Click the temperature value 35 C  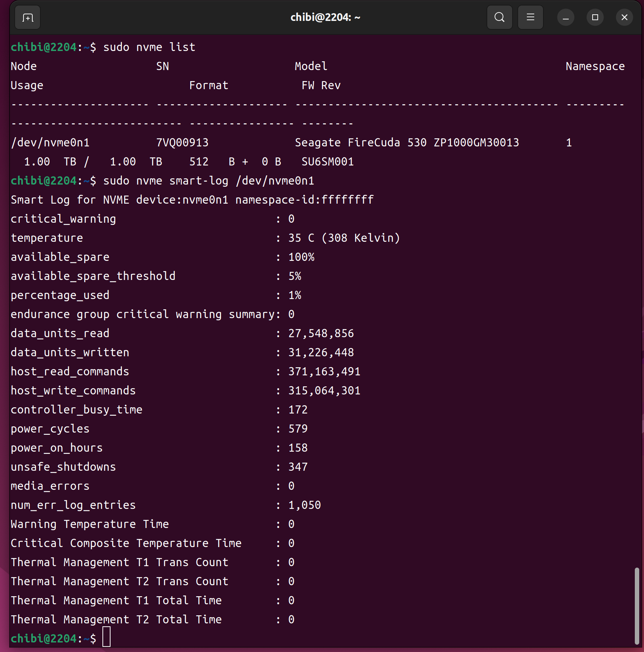pos(301,238)
